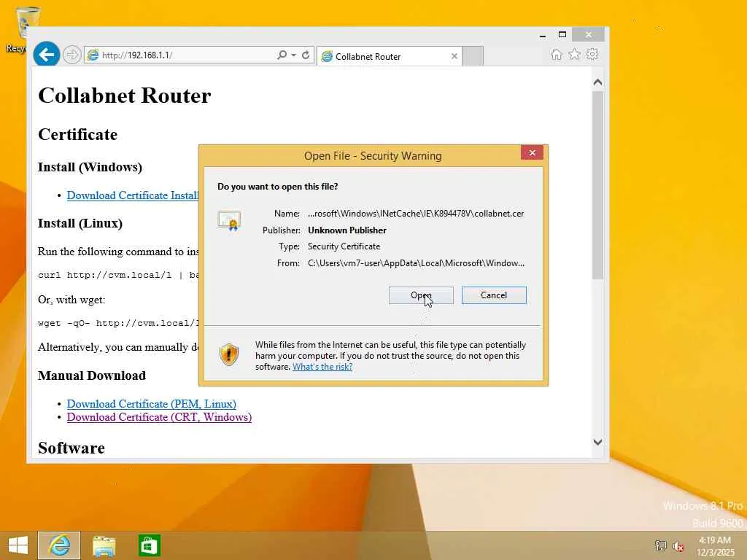Click the browser Back arrow button
The image size is (747, 560).
tap(46, 55)
